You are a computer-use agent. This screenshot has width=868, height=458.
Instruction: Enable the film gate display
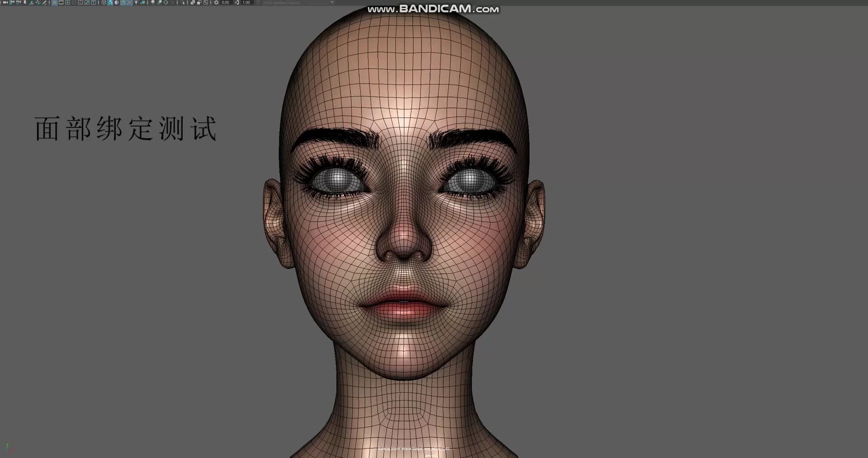(60, 2)
